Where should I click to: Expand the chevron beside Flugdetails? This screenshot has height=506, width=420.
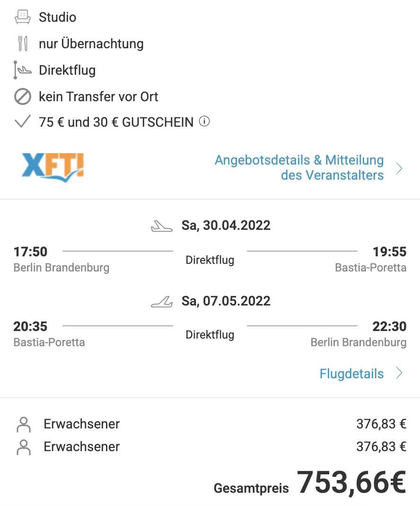point(399,373)
